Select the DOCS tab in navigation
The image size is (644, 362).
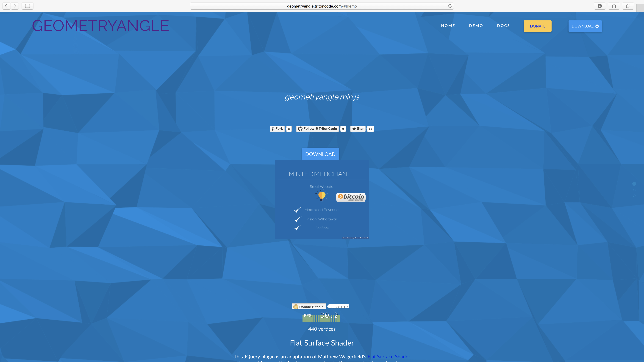tap(503, 26)
